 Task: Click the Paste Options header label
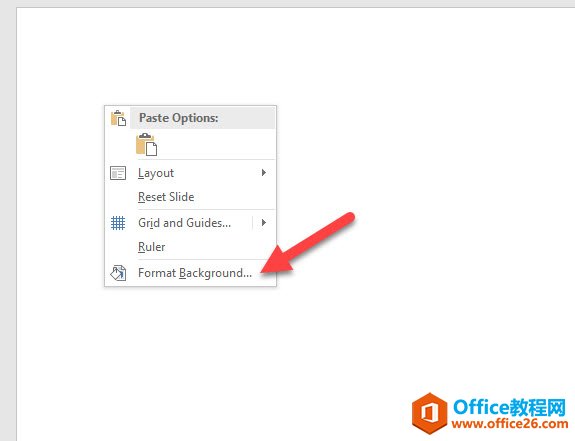point(179,118)
